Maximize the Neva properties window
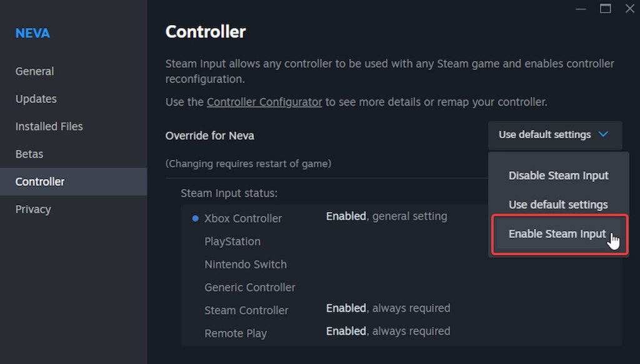Viewport: 640px width, 364px height. 605,8
